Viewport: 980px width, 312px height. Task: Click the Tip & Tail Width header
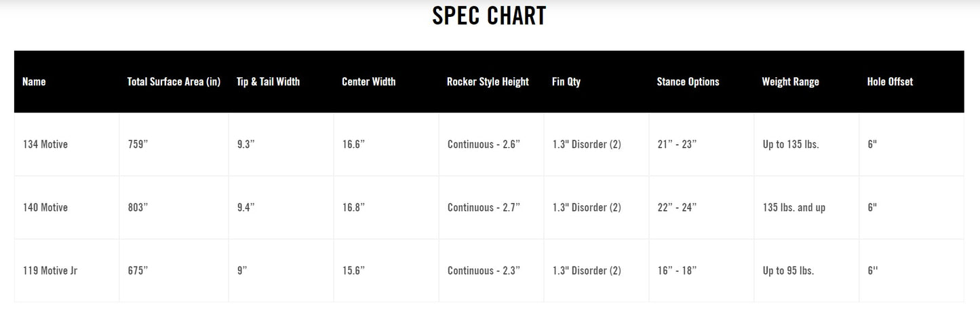pos(268,81)
